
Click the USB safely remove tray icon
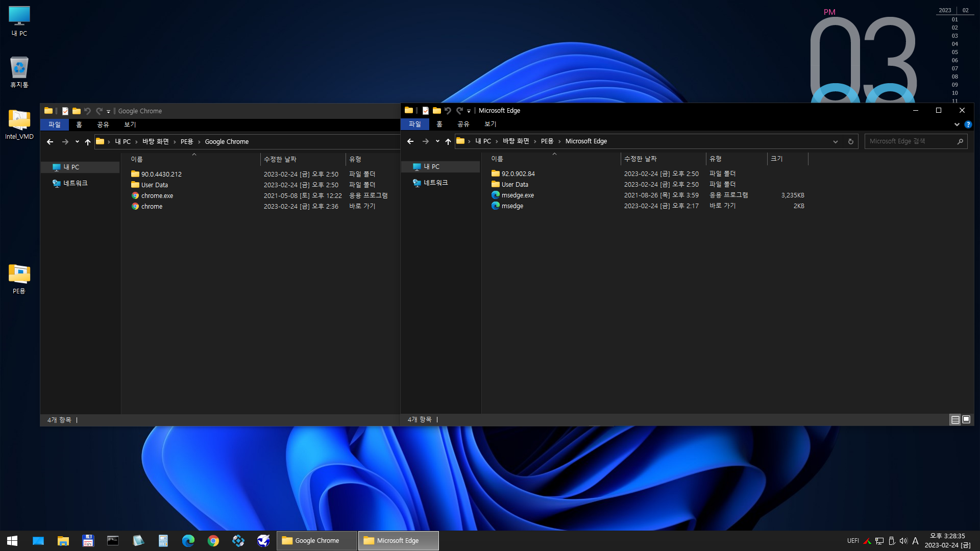[x=892, y=541]
